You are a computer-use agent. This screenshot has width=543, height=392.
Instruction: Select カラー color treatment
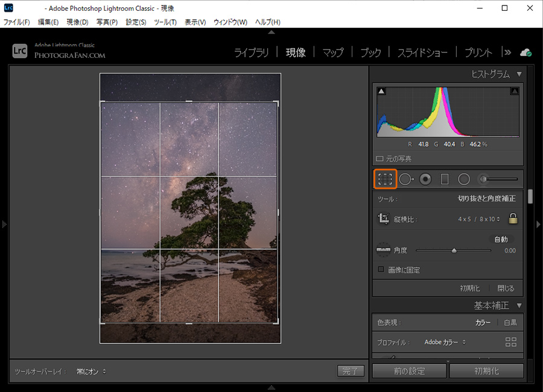click(483, 323)
